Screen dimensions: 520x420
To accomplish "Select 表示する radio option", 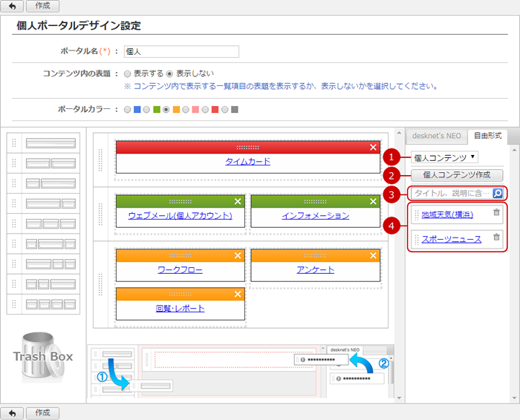I will pos(128,73).
